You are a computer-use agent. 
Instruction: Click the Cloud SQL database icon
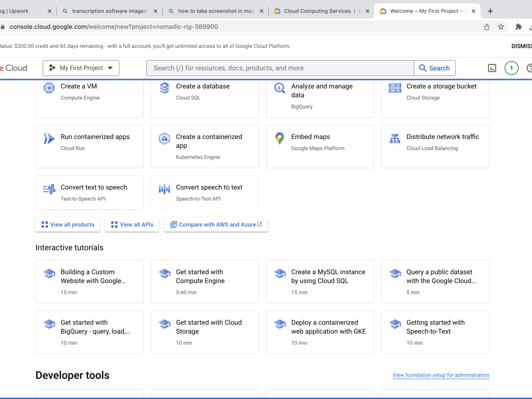(164, 88)
